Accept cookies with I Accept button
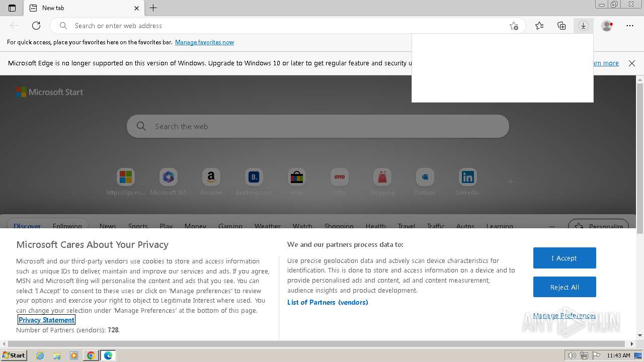The width and height of the screenshot is (644, 362). pyautogui.click(x=565, y=258)
